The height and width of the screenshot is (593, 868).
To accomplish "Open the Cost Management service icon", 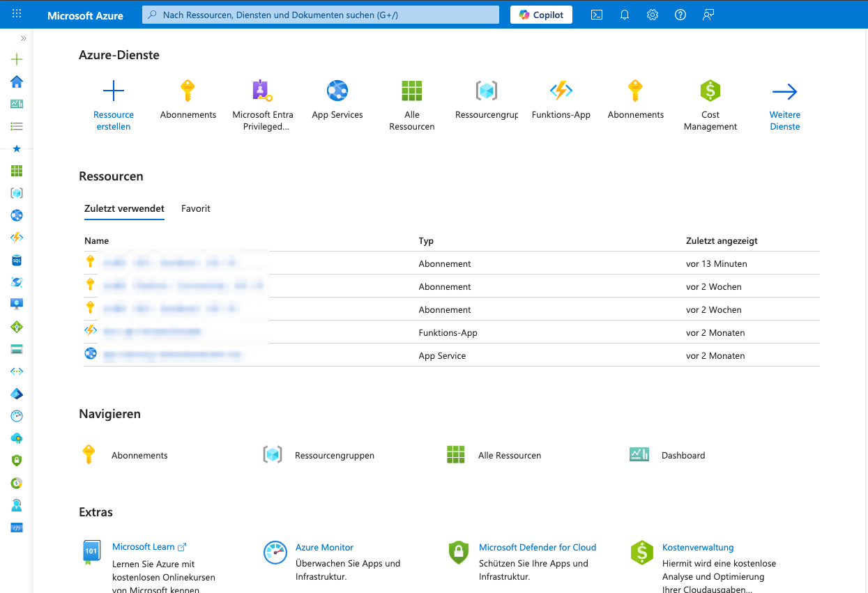I will pyautogui.click(x=710, y=91).
